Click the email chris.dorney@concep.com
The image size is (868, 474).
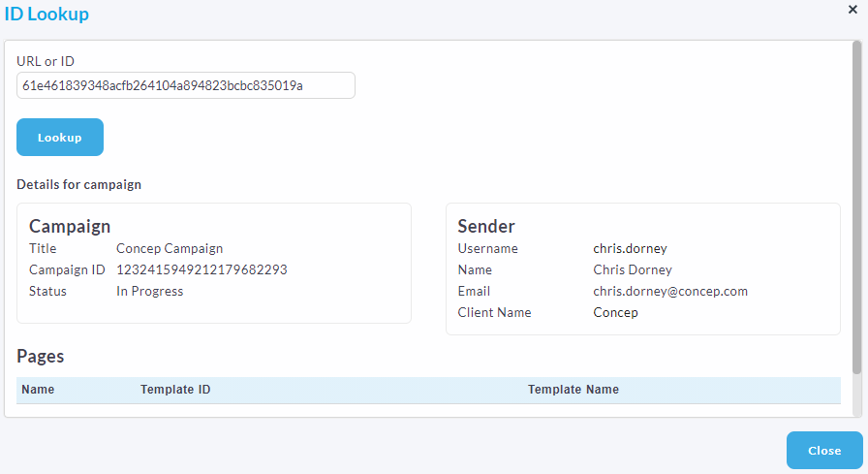click(x=670, y=291)
